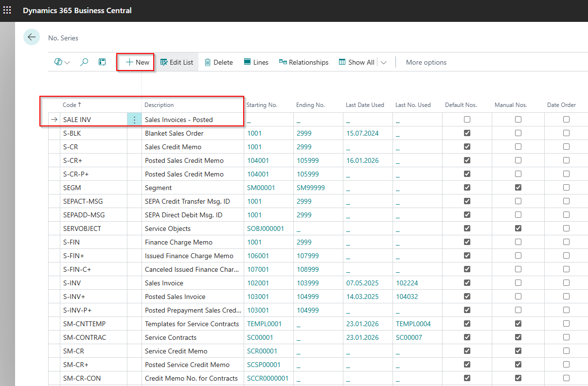Open the app launcher waffle icon
Image resolution: width=588 pixels, height=386 pixels.
7,10
